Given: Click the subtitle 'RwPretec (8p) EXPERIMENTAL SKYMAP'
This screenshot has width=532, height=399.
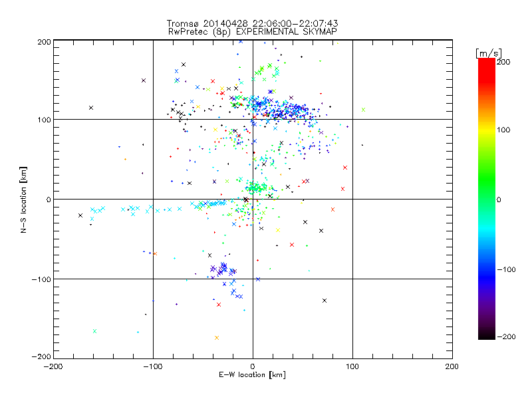Looking at the screenshot, I should 253,32.
